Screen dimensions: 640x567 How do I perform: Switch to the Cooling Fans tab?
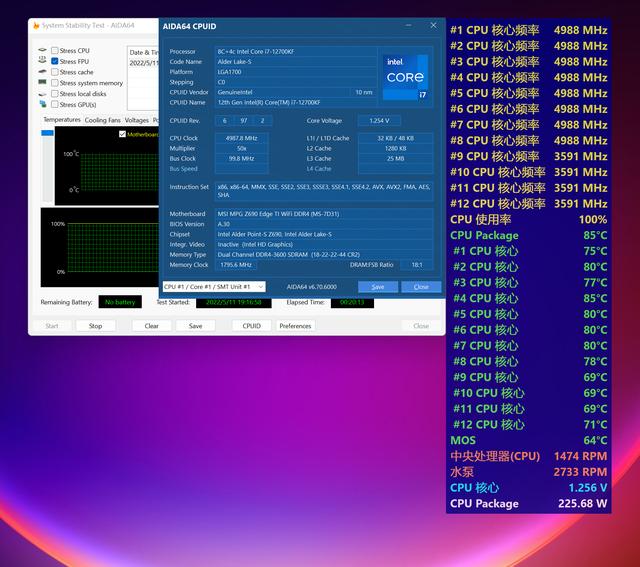click(102, 120)
